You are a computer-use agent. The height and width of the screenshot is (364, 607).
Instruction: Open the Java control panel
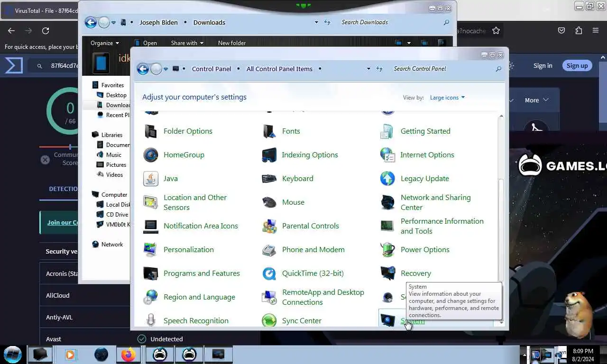[x=161, y=179]
